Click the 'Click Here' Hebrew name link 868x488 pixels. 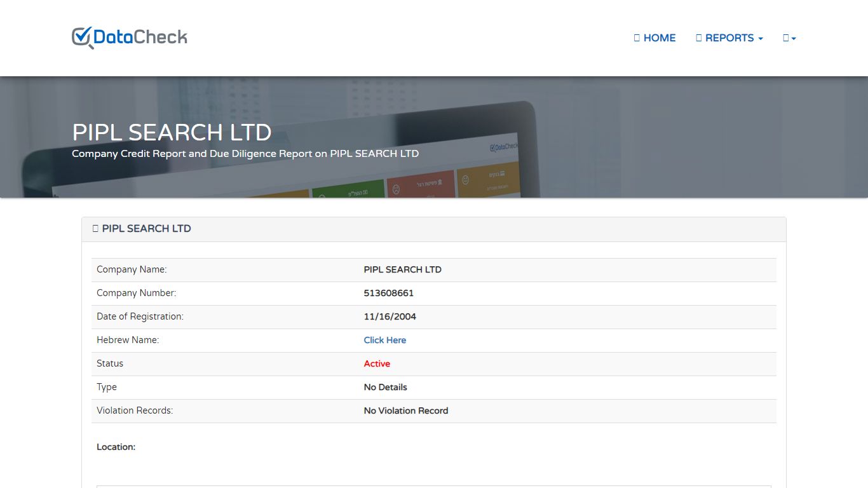(384, 340)
